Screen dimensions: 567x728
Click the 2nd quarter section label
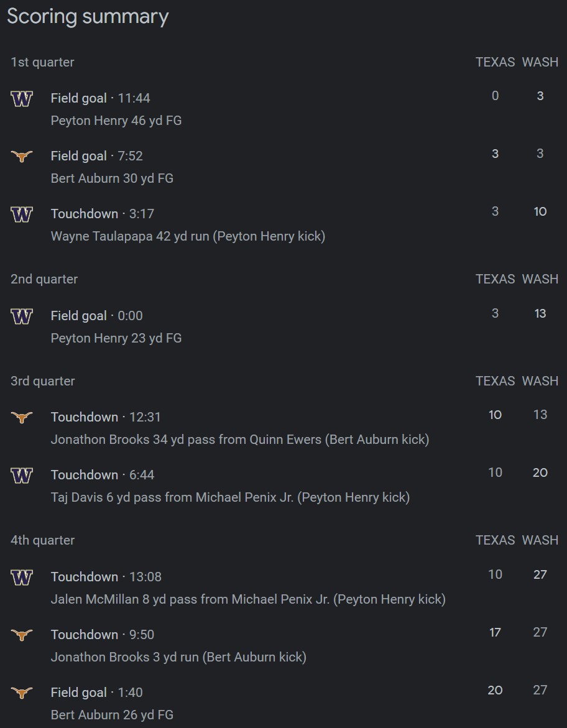point(44,279)
